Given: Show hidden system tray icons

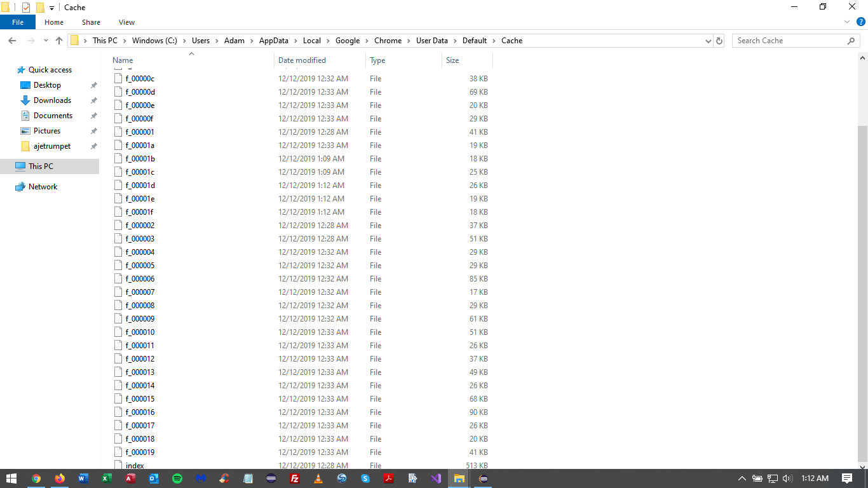Looking at the screenshot, I should (x=742, y=478).
